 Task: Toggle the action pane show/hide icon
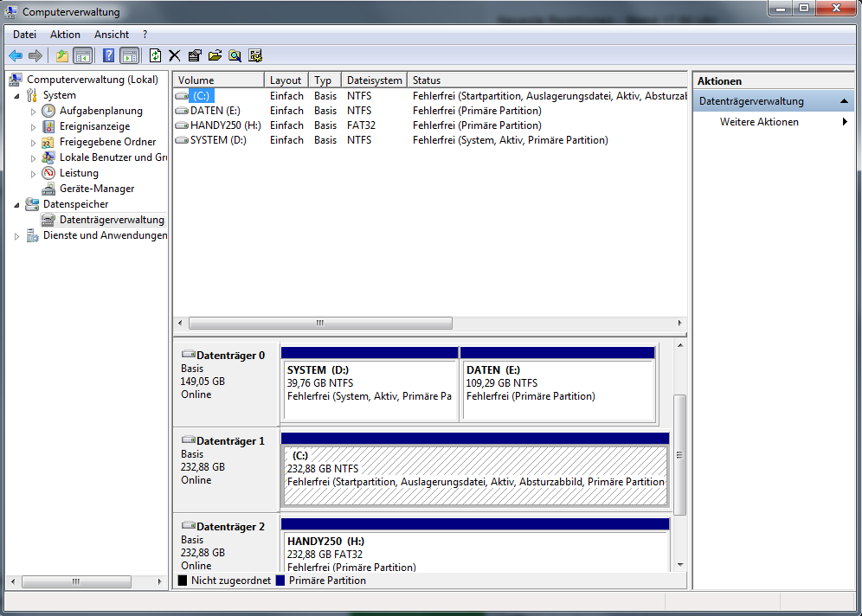coord(129,55)
